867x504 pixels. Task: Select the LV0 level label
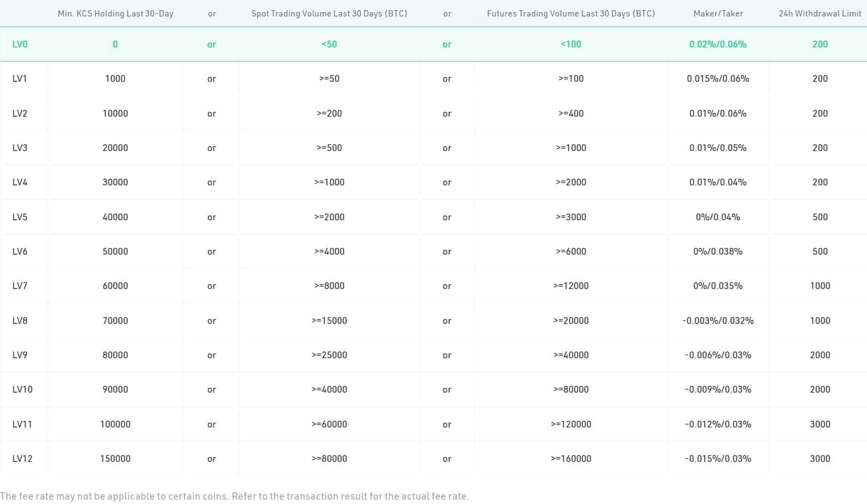20,44
